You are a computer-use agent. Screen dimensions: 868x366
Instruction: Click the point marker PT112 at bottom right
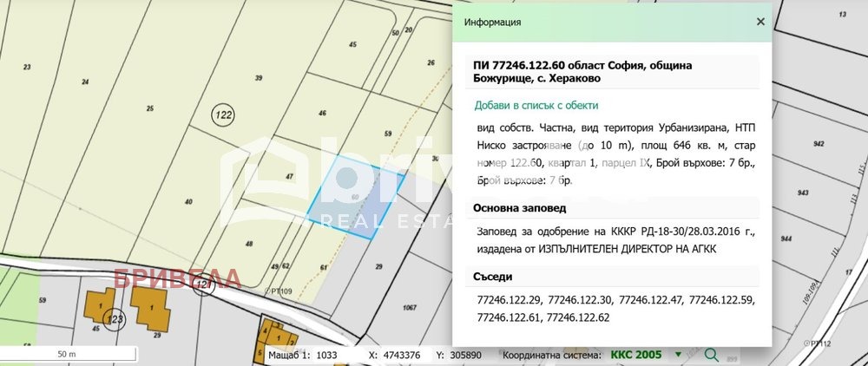[819, 343]
